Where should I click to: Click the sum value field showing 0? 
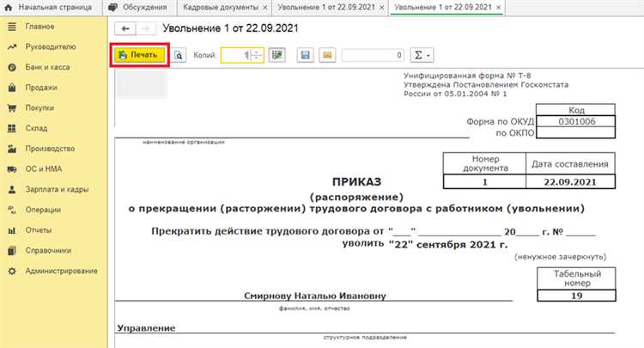(x=373, y=55)
